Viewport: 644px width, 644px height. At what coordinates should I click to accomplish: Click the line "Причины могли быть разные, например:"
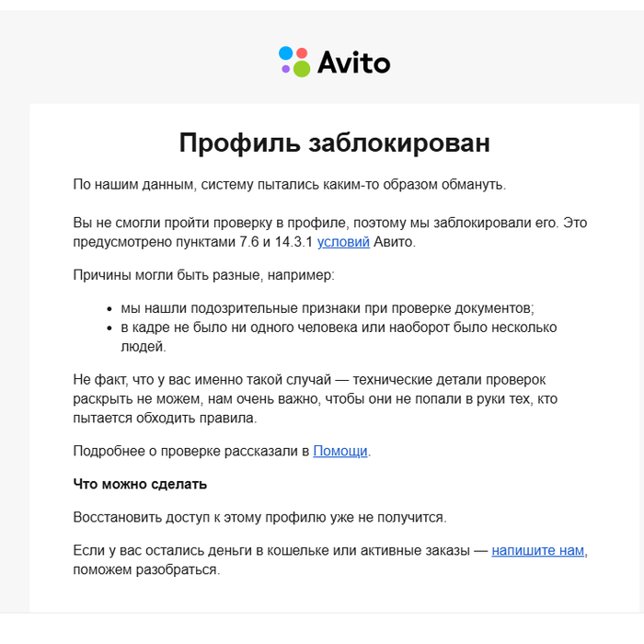(x=203, y=275)
